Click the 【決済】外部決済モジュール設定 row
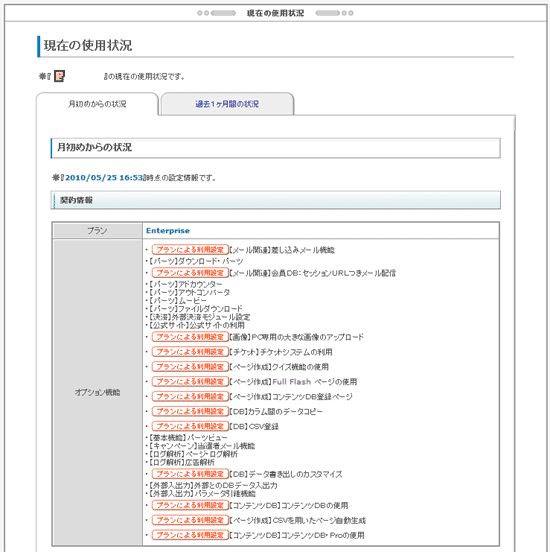The height and width of the screenshot is (552, 550). (199, 317)
